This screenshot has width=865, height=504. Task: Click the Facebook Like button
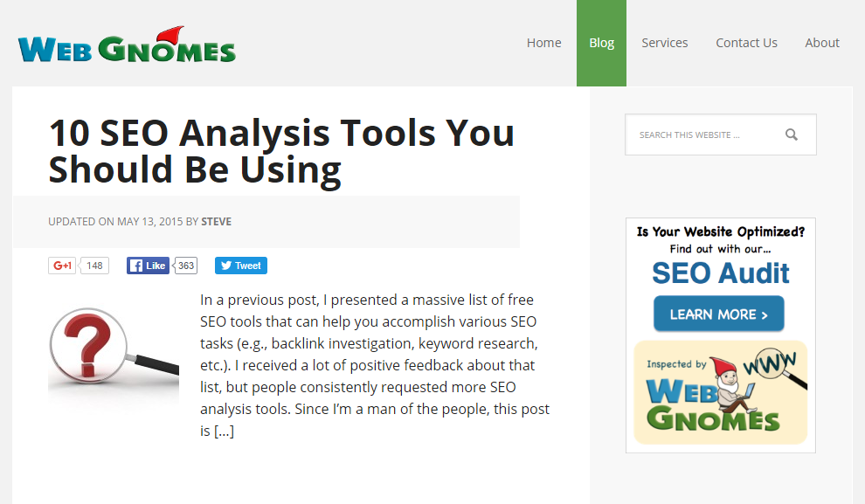point(148,266)
